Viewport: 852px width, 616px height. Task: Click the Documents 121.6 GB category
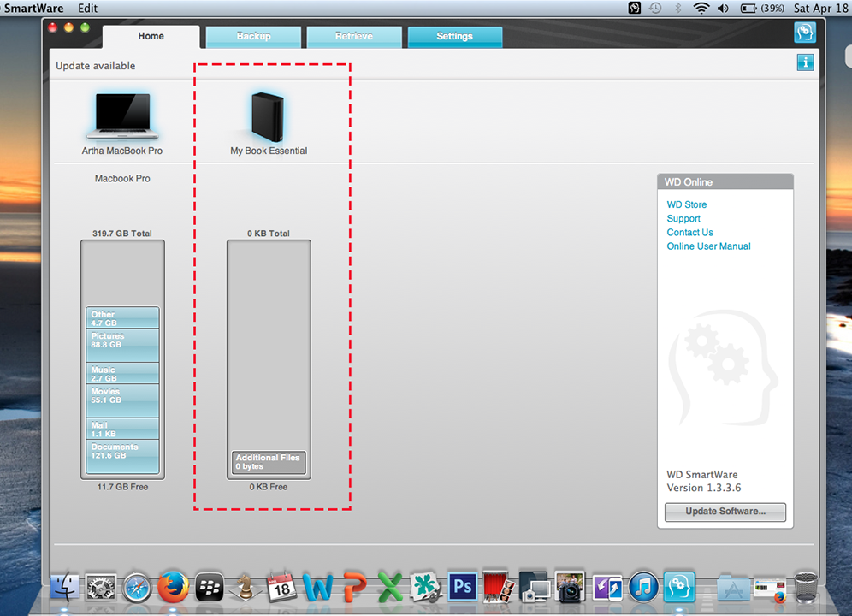pyautogui.click(x=122, y=456)
